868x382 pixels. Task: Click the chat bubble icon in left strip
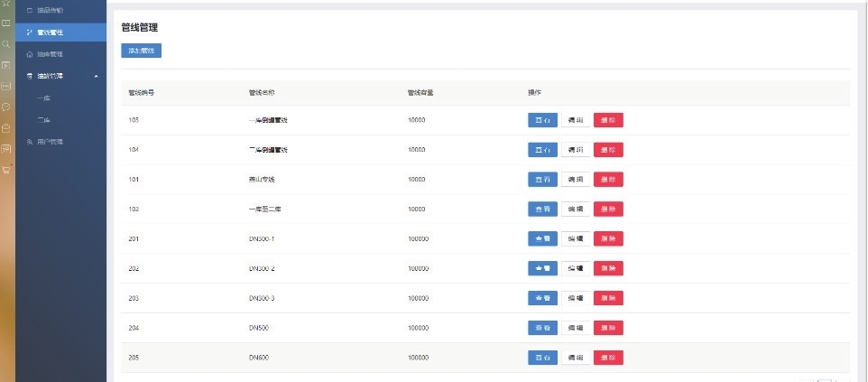pos(6,107)
